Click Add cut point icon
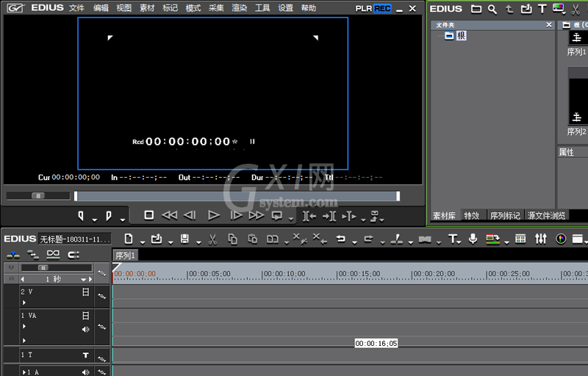Image resolution: width=588 pixels, height=376 pixels. coord(396,239)
